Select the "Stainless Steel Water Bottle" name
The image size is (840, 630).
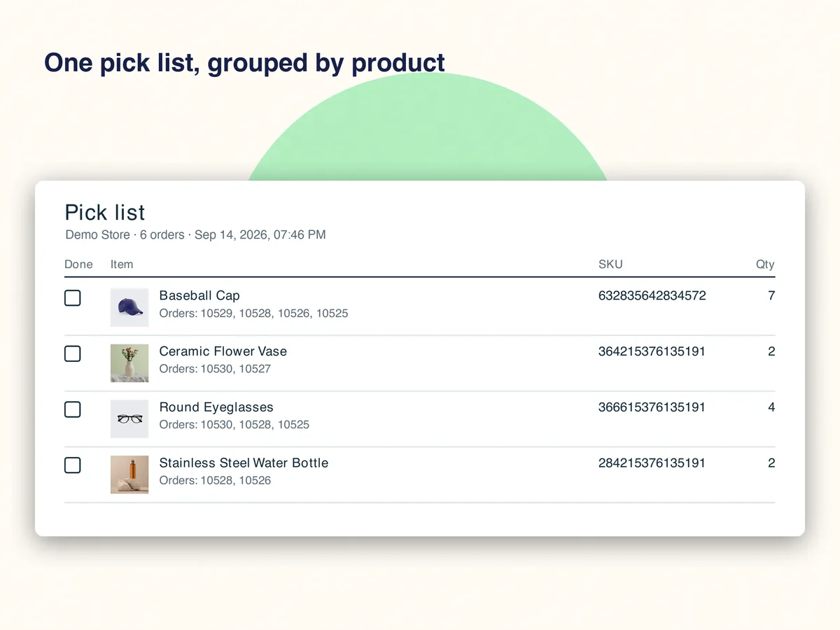click(x=244, y=463)
